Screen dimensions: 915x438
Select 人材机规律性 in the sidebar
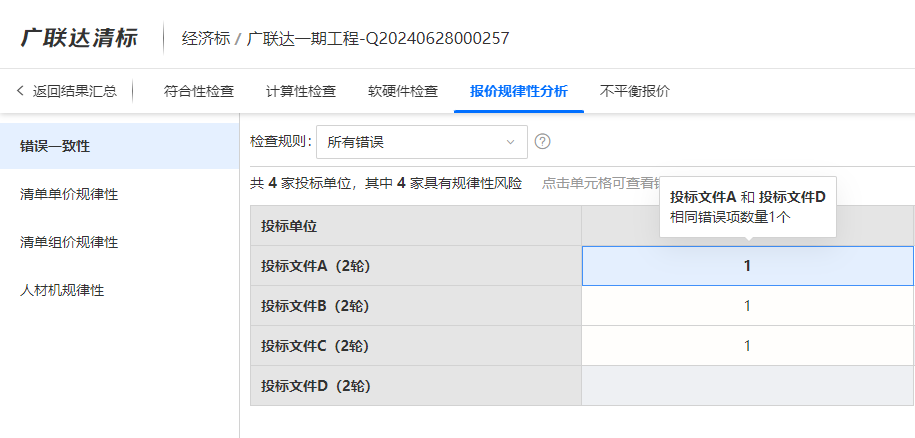tap(62, 290)
